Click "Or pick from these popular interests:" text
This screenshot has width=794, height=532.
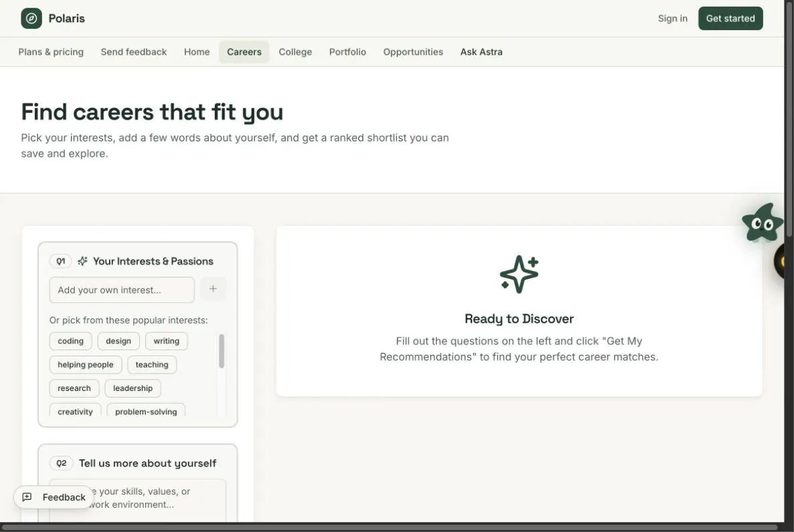coord(128,320)
